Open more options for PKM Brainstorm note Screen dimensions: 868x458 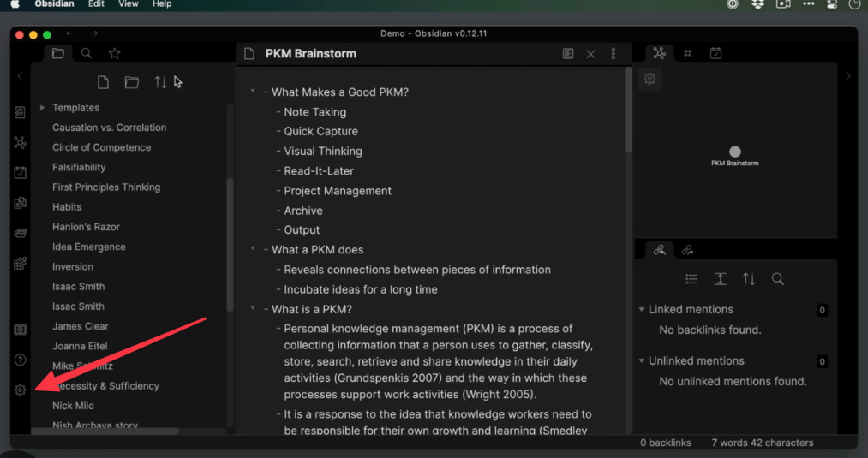coord(614,54)
